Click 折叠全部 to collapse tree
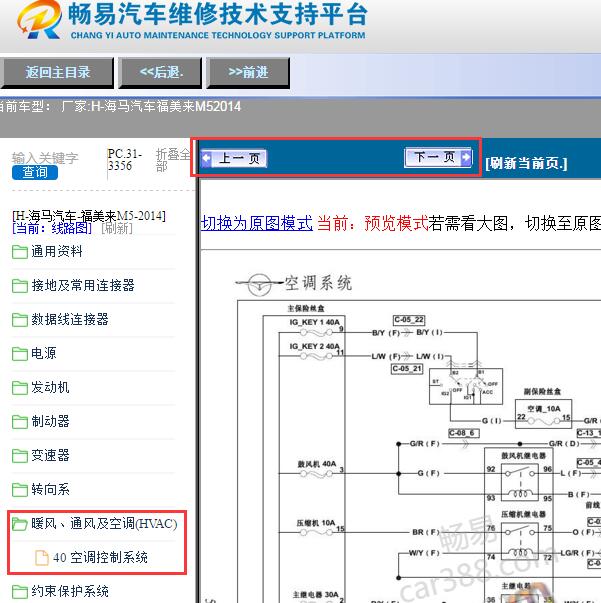 173,160
